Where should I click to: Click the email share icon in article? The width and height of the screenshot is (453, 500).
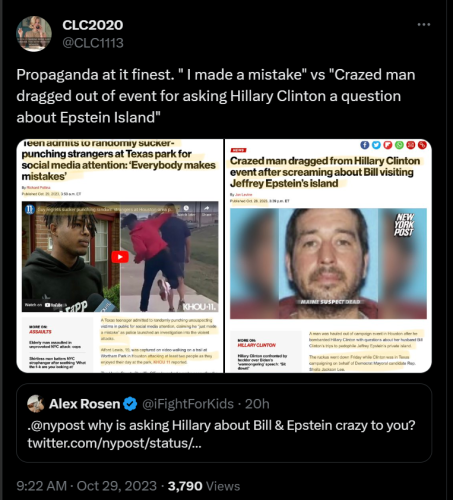[411, 145]
